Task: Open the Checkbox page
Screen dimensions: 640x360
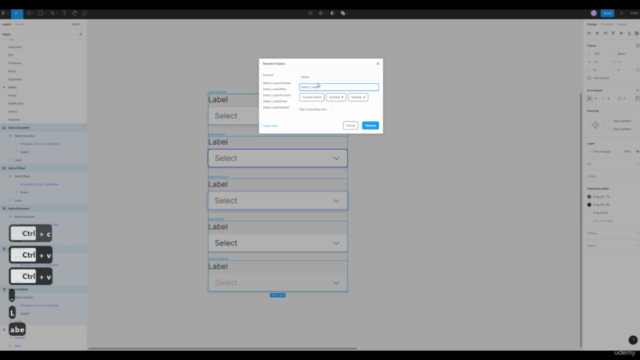Action: (x=15, y=63)
